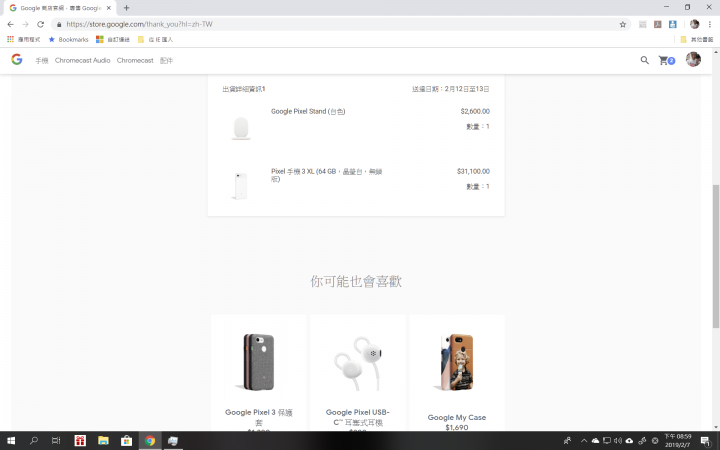This screenshot has width=720, height=450.
Task: Click the page vertical scrollbar thumb
Action: 715,256
